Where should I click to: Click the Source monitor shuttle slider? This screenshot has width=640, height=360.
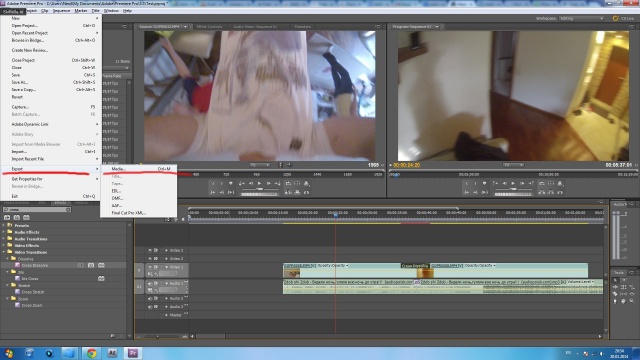click(x=259, y=189)
